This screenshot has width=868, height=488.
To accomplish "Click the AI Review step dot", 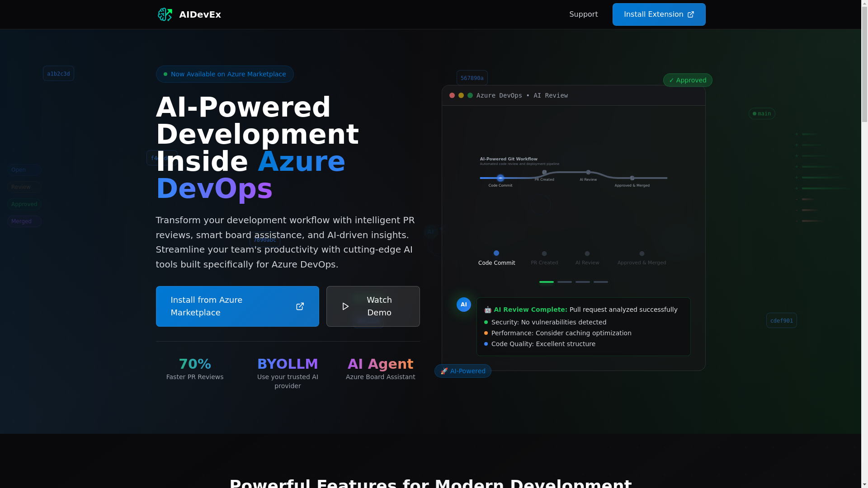I will [587, 253].
